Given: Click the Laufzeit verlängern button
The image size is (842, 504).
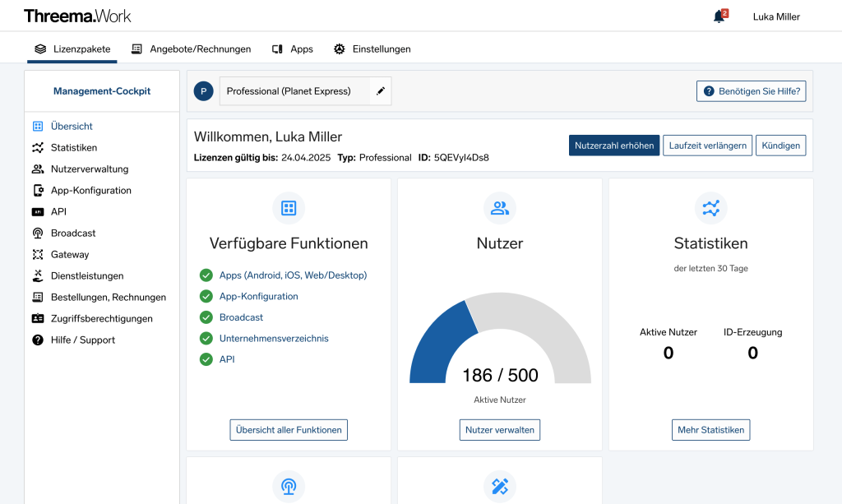Looking at the screenshot, I should click(x=708, y=146).
